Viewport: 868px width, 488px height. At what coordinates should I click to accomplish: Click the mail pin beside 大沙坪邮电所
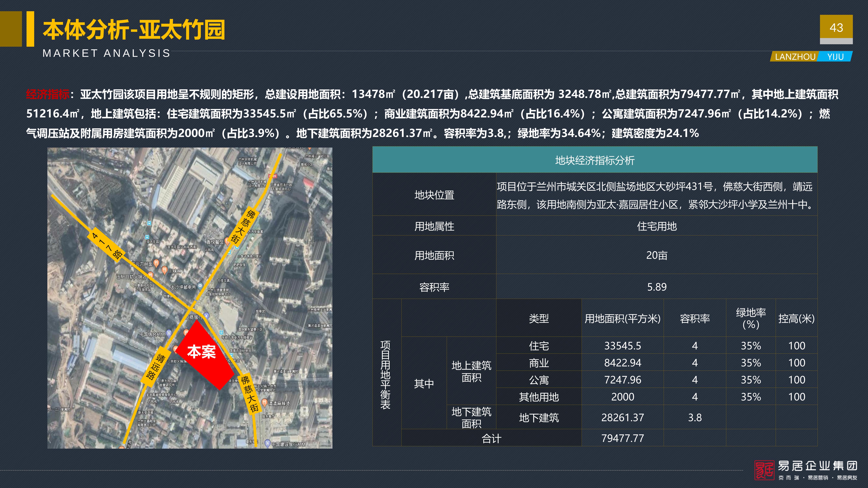tap(200, 286)
